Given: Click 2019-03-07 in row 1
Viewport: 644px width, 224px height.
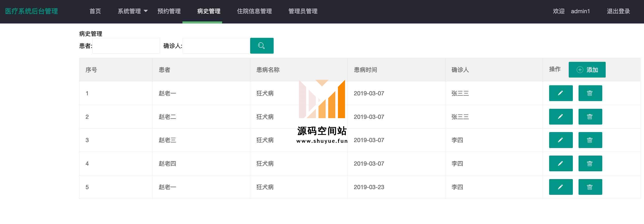Looking at the screenshot, I should (x=369, y=93).
